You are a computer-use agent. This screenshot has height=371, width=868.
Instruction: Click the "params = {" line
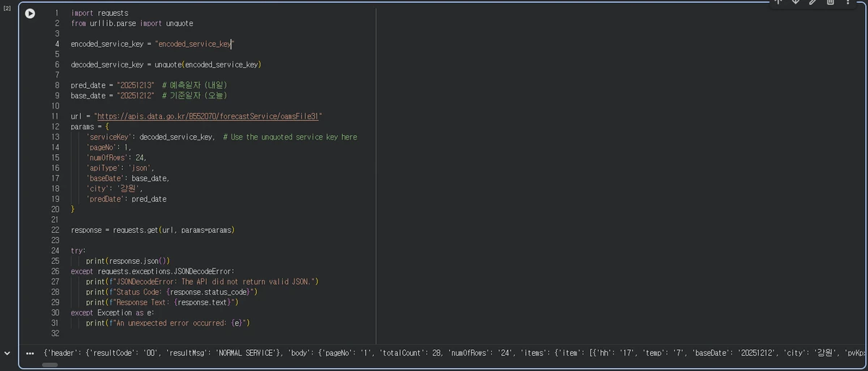[x=89, y=127]
